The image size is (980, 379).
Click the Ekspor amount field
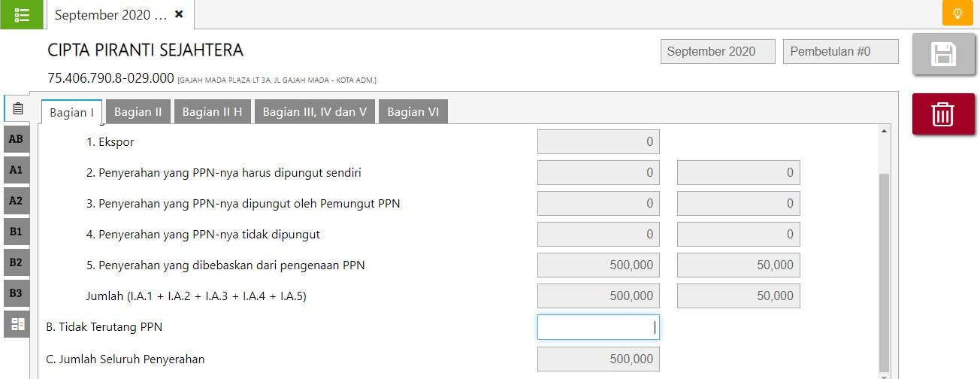pos(597,141)
